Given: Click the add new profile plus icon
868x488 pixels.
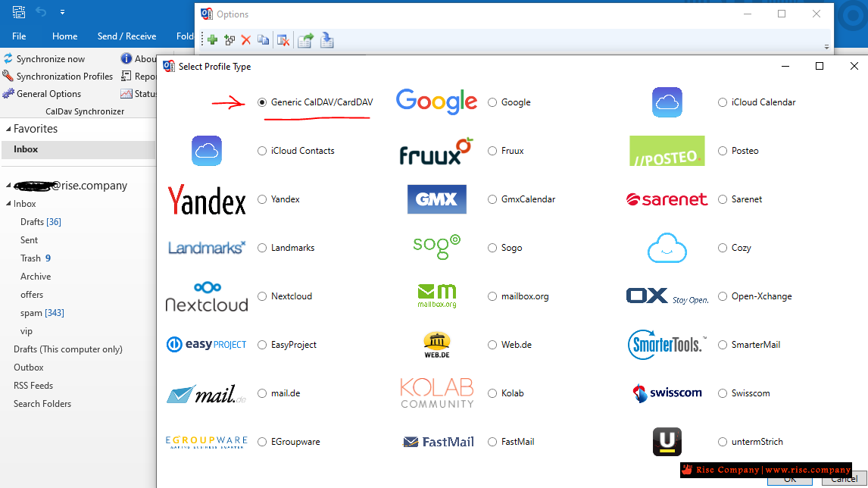Looking at the screenshot, I should tap(213, 40).
